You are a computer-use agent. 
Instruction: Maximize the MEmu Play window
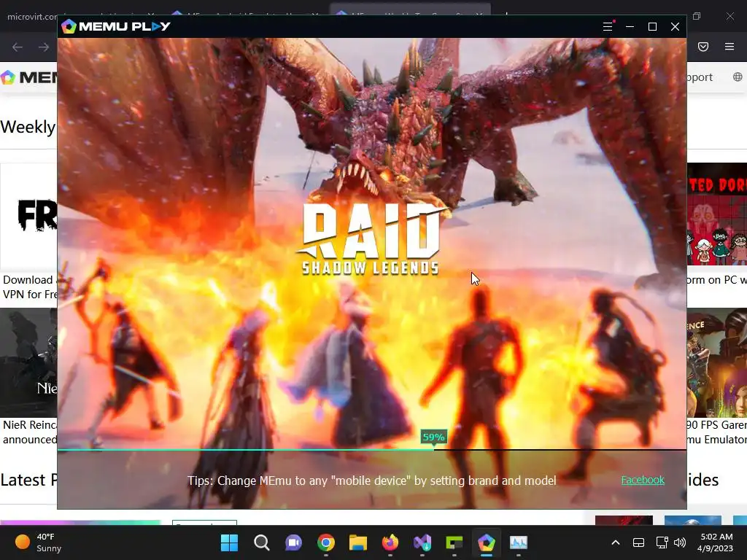pyautogui.click(x=652, y=27)
